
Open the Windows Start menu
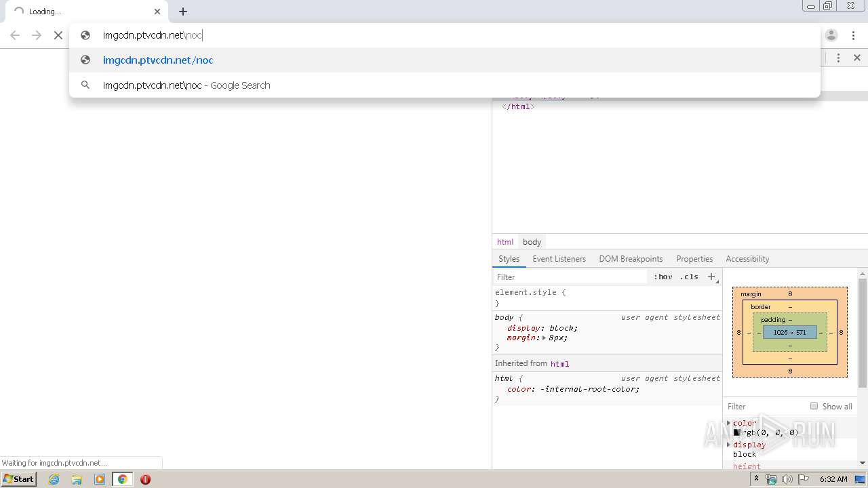(18, 479)
